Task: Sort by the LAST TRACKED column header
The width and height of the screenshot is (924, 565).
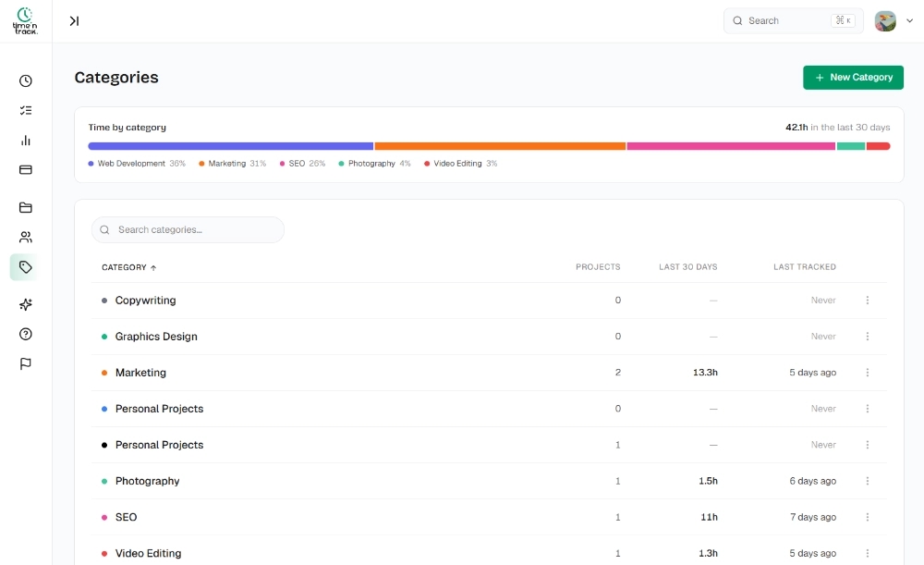Action: click(x=805, y=267)
